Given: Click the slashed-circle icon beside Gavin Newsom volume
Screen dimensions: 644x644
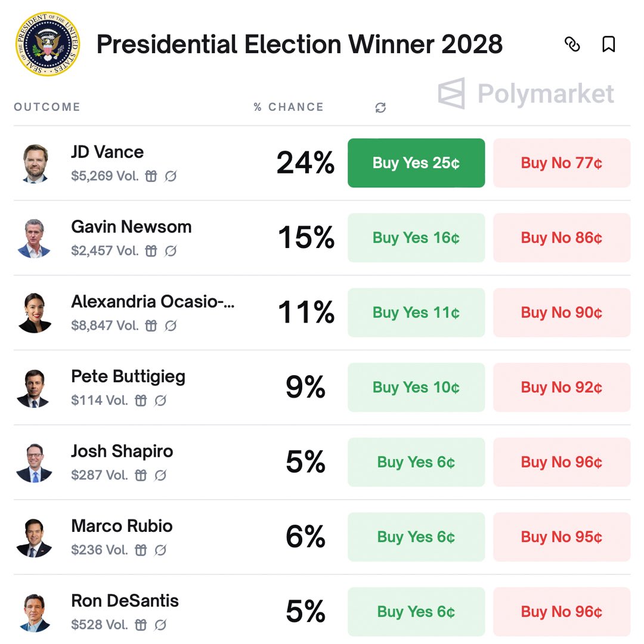Looking at the screenshot, I should click(171, 251).
